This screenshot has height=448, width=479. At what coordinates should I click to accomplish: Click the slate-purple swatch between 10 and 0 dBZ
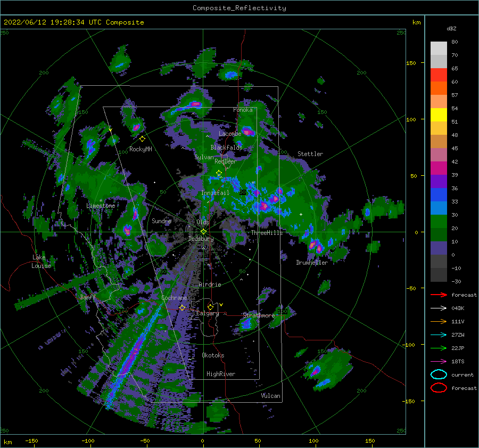(x=439, y=248)
